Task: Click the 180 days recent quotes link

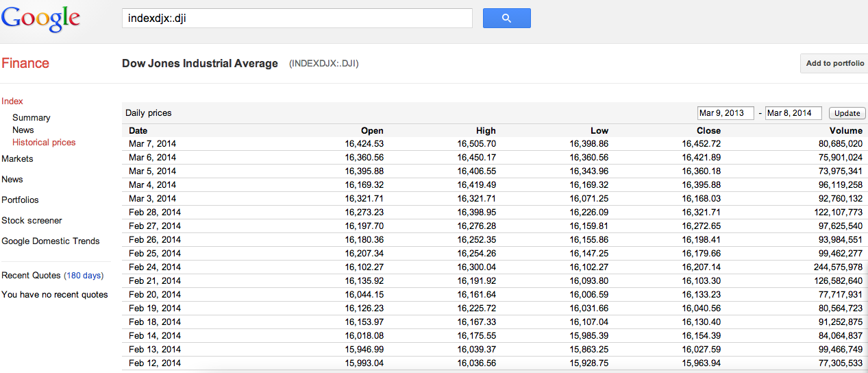Action: 84,275
